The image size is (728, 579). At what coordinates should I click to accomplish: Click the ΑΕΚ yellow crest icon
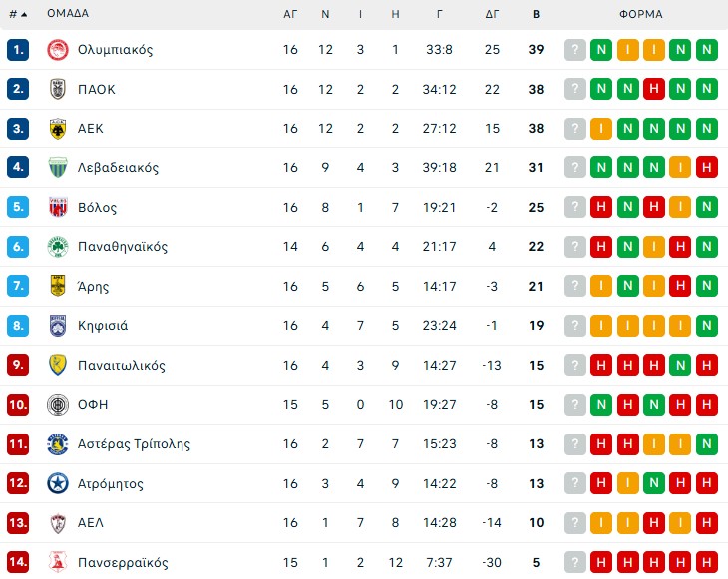coord(57,129)
